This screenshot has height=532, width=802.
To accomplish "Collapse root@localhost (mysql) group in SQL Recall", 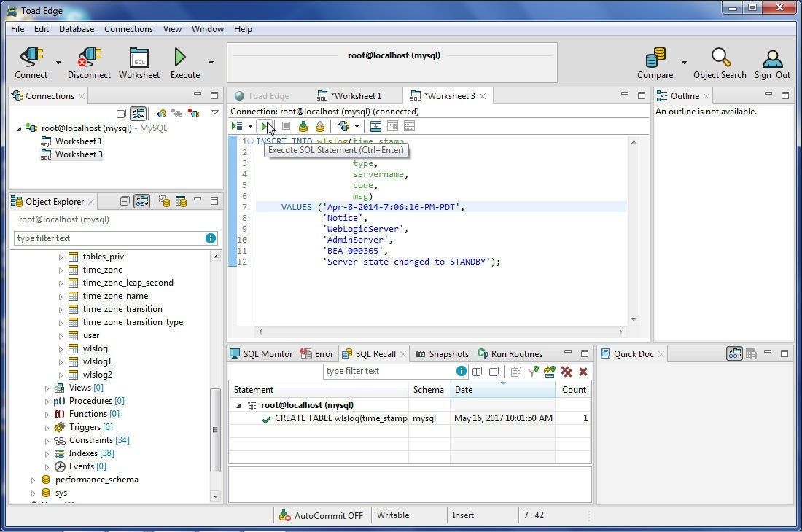I will (x=238, y=406).
